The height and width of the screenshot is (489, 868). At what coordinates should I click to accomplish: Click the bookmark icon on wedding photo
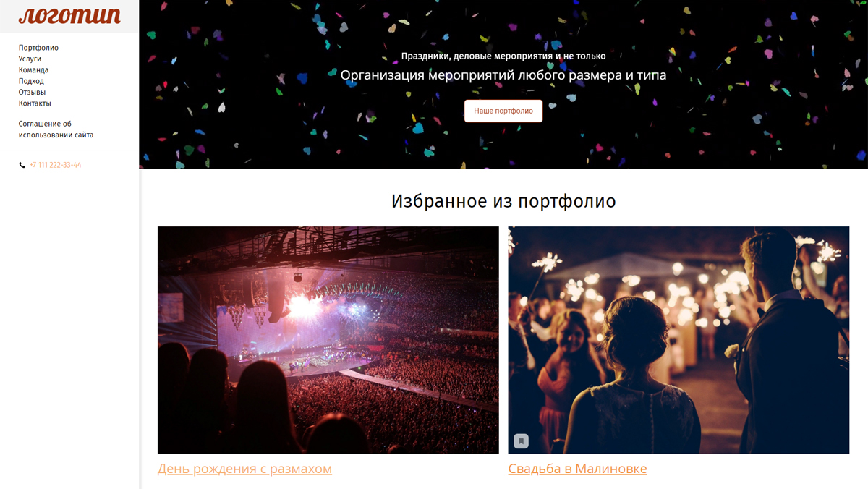pos(521,441)
